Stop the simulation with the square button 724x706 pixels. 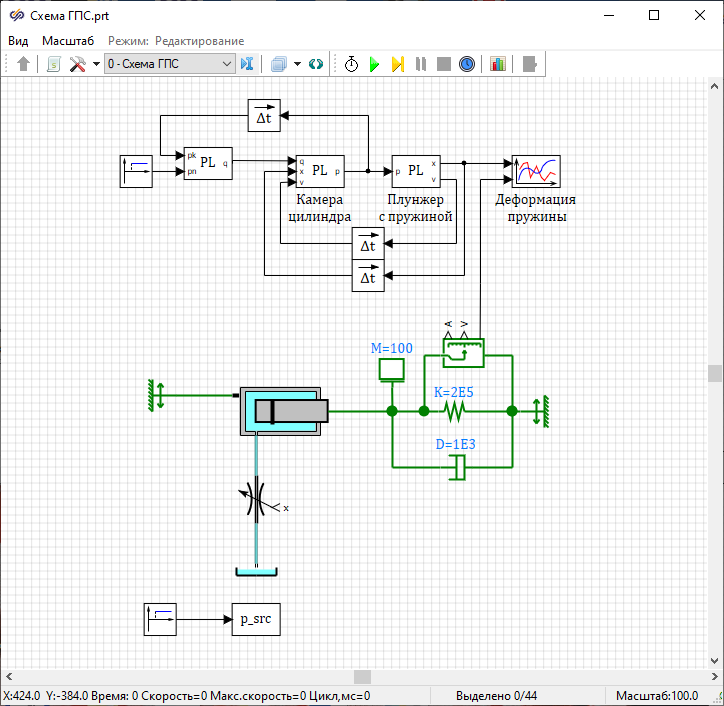(443, 64)
